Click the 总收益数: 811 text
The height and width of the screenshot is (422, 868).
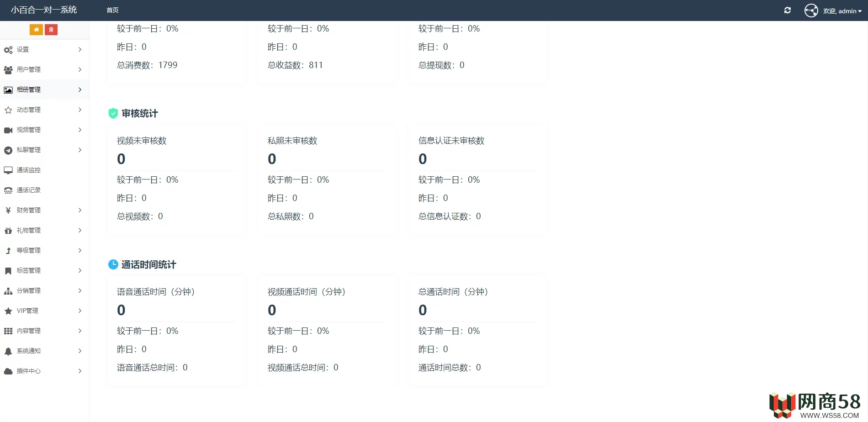point(295,65)
